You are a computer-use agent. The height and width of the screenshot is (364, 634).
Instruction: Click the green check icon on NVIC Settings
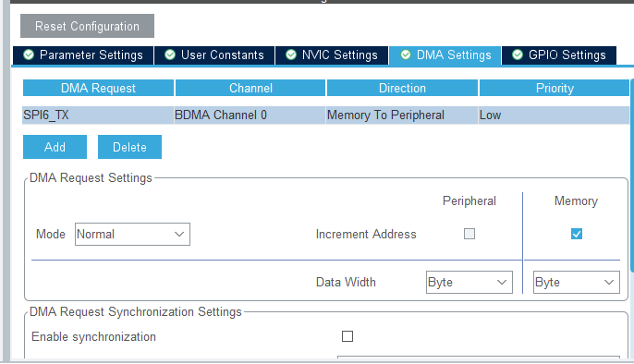(x=291, y=55)
